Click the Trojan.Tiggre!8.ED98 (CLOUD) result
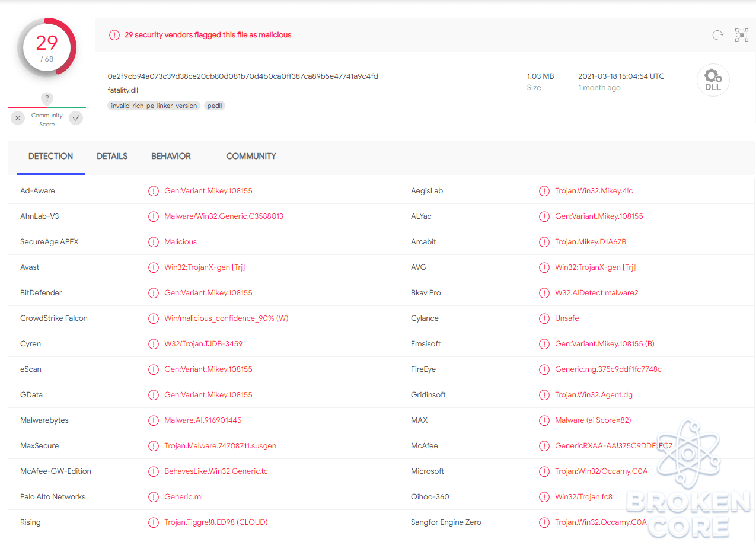The image size is (756, 542). point(216,522)
